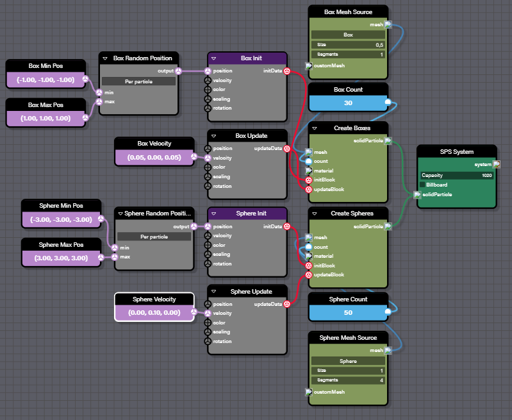The height and width of the screenshot is (420, 512).
Task: Select the Box Min Pos node header
Action: click(x=45, y=66)
